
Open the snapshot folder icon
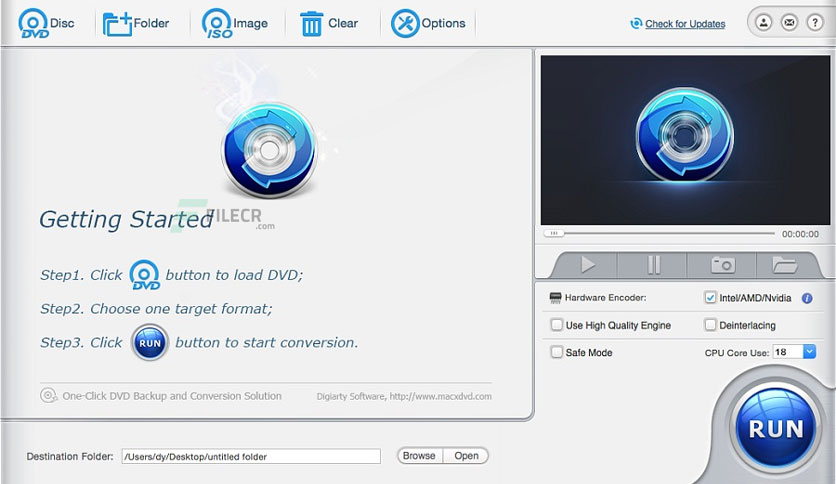coord(784,264)
